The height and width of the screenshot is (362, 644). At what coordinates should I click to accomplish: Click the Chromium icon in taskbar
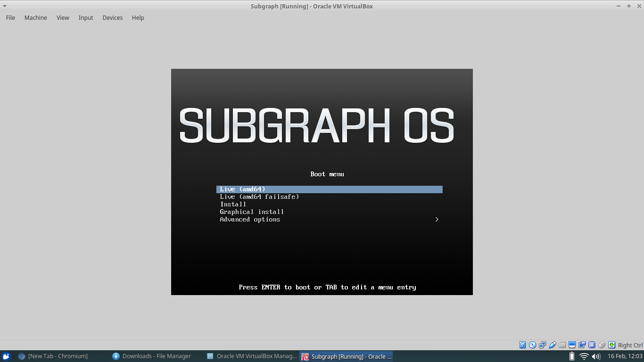[21, 356]
